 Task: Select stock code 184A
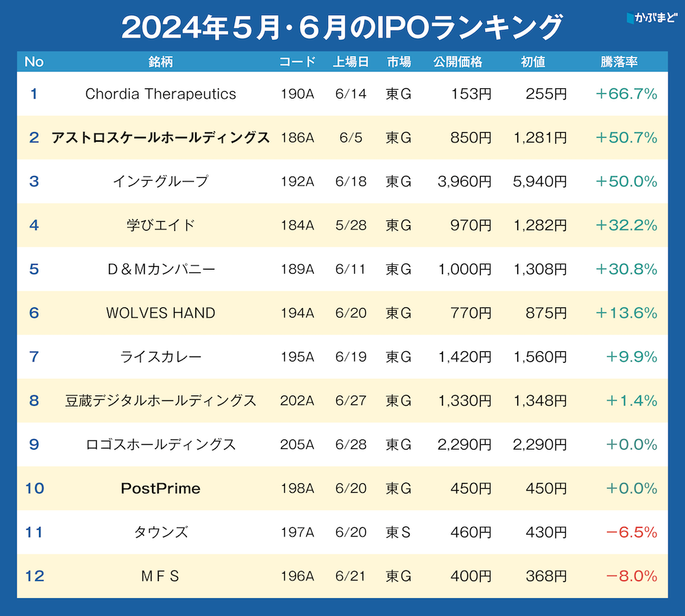[297, 225]
